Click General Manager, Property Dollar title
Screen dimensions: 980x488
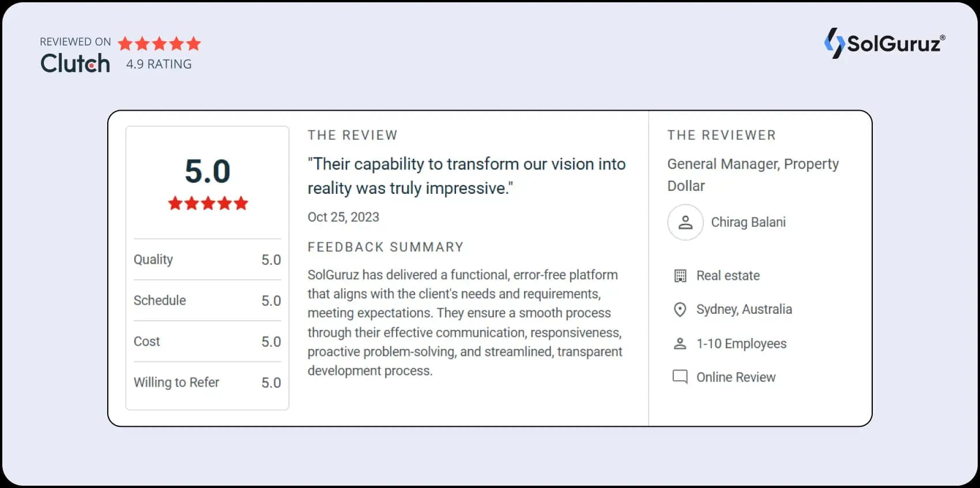click(753, 175)
